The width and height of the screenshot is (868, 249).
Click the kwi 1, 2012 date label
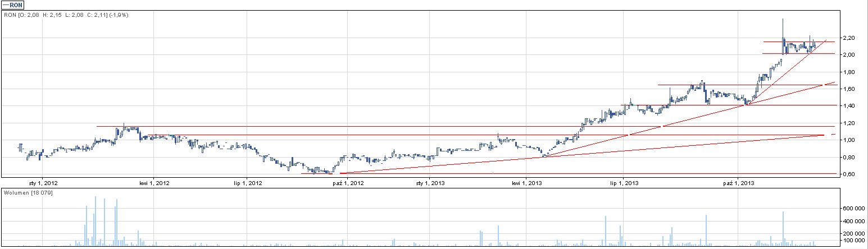tap(154, 183)
